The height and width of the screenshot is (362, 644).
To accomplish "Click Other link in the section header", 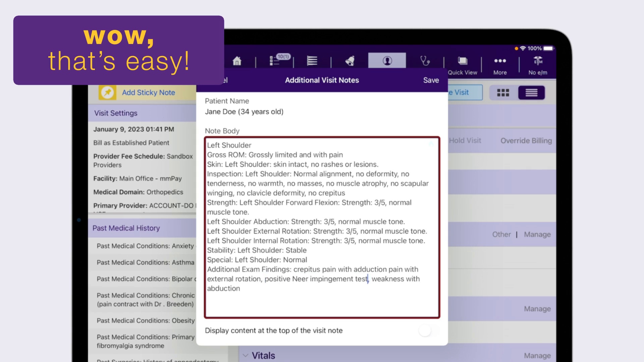I will [501, 235].
